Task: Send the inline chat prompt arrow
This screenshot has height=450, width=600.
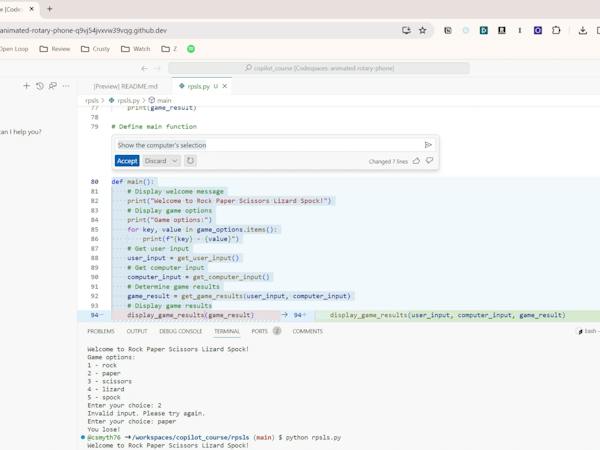Action: coord(428,145)
